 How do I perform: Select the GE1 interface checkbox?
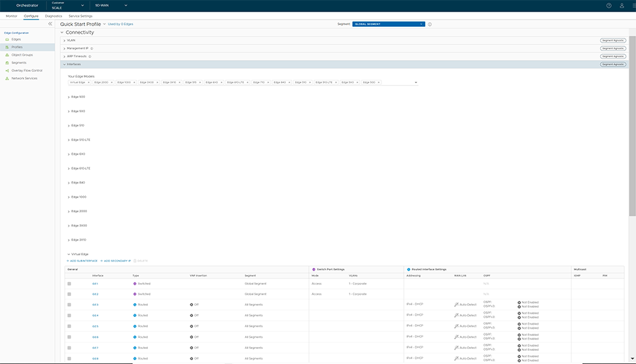click(69, 284)
